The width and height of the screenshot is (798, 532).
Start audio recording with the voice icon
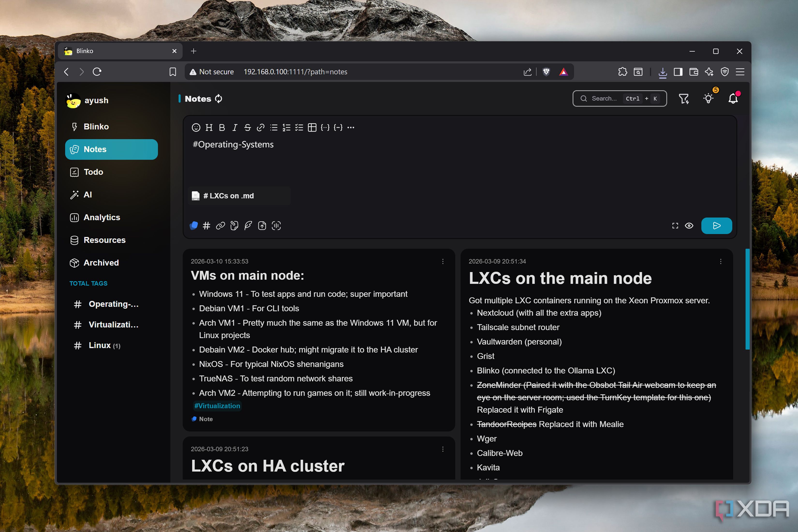276,226
